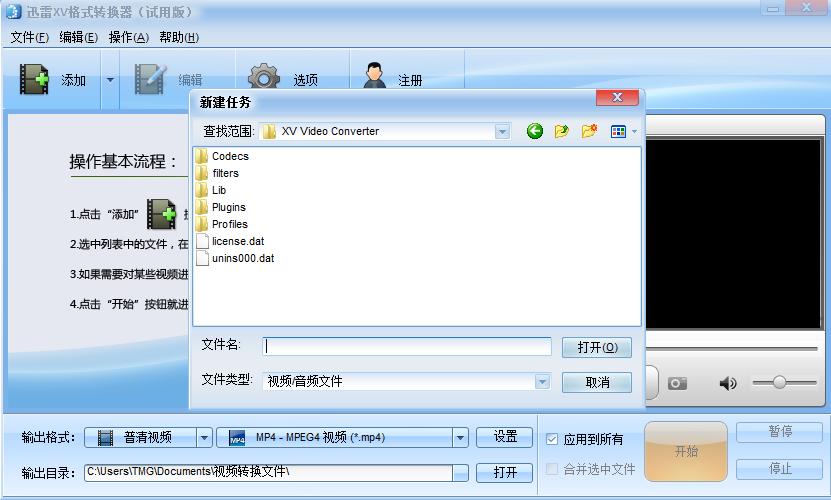Click the 停止 stop button
The width and height of the screenshot is (831, 500).
point(779,469)
